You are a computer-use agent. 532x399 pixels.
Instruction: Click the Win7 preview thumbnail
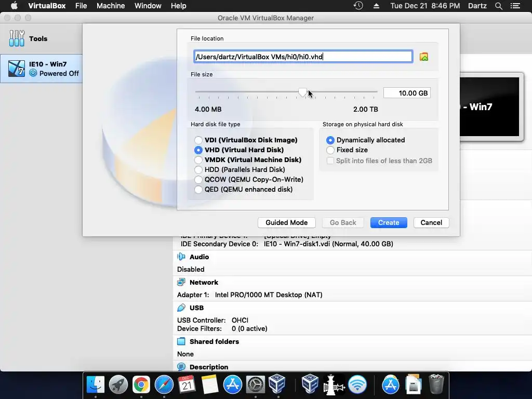click(489, 107)
